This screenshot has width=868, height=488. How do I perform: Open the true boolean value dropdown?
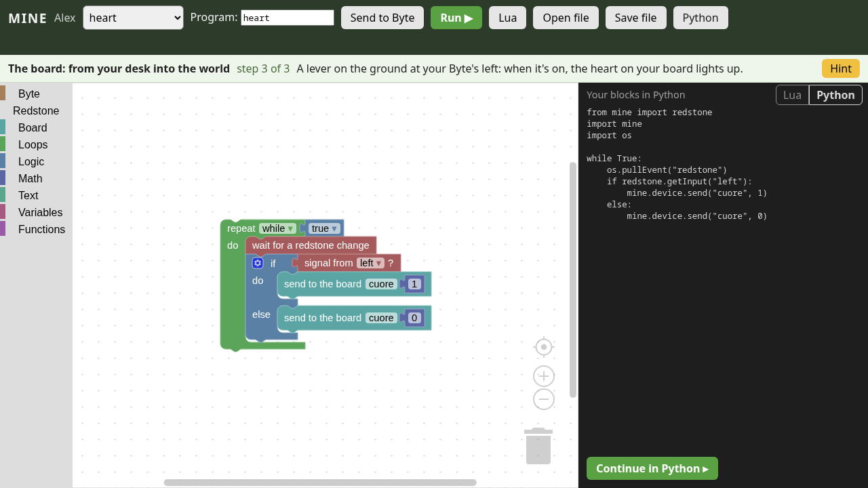(324, 228)
